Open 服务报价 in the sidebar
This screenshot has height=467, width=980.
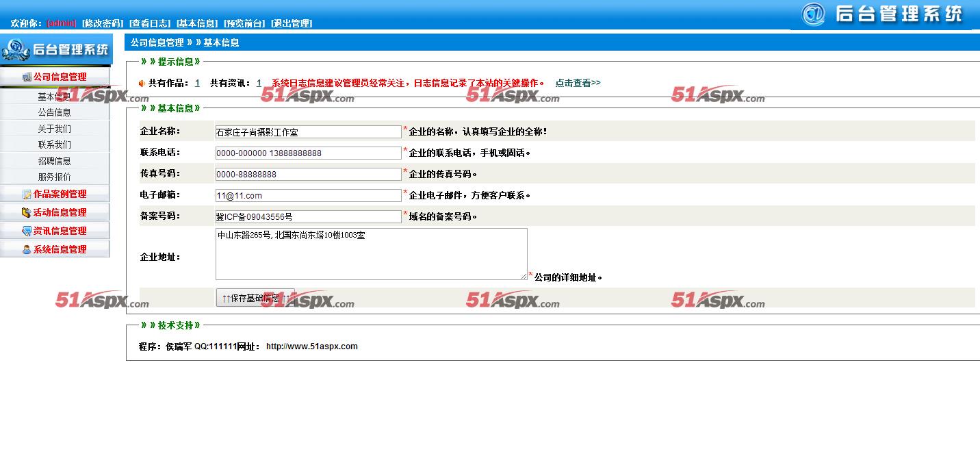55,177
